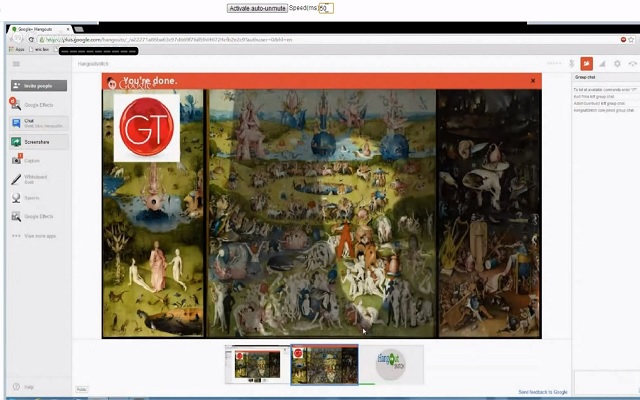This screenshot has height=400, width=640.
Task: Click the Group chat panel header
Action: tap(605, 77)
